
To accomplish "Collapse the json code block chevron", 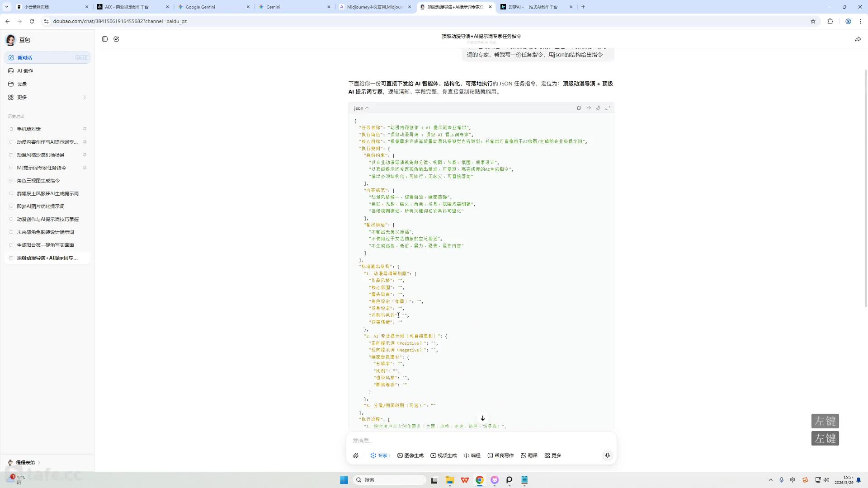I will click(367, 108).
